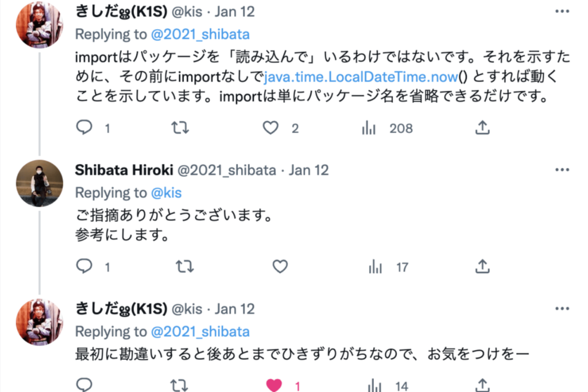Open more options on last kis tweet
Image resolution: width=588 pixels, height=392 pixels.
[x=562, y=309]
